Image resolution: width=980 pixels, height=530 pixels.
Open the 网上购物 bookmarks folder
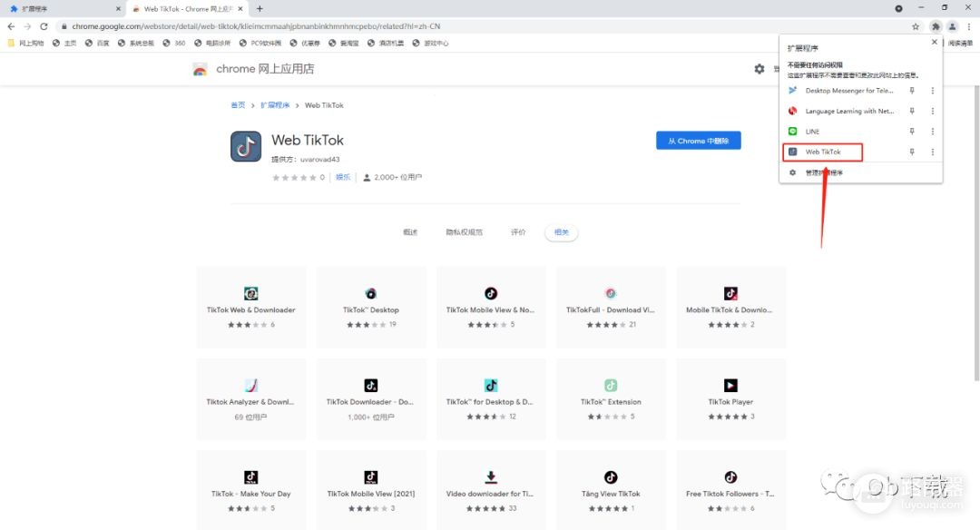click(x=25, y=44)
